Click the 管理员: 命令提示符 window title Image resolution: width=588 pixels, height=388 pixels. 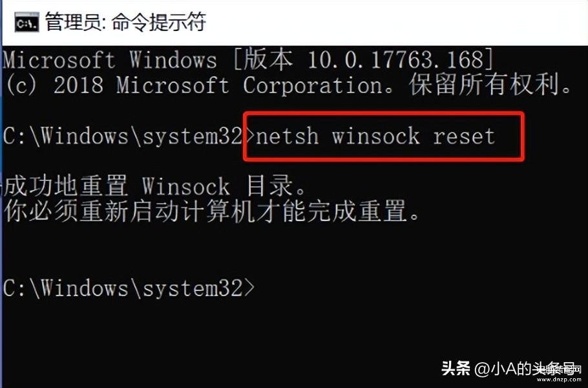(x=125, y=22)
